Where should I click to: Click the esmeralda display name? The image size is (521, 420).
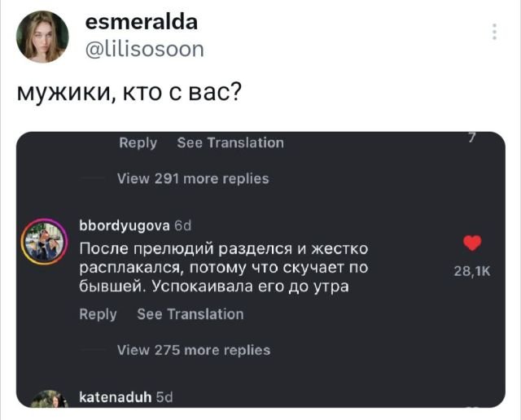[141, 22]
